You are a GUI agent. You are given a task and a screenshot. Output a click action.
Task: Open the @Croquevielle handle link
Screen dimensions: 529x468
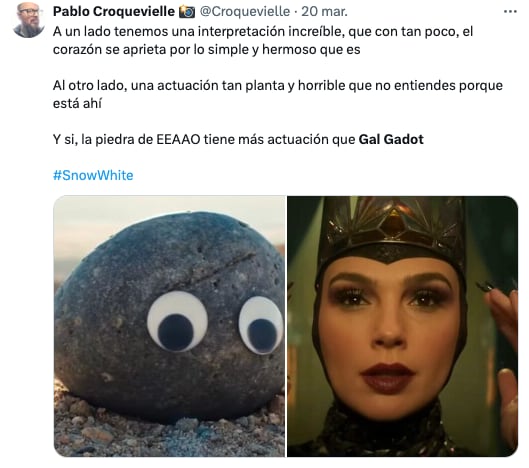[x=245, y=11]
